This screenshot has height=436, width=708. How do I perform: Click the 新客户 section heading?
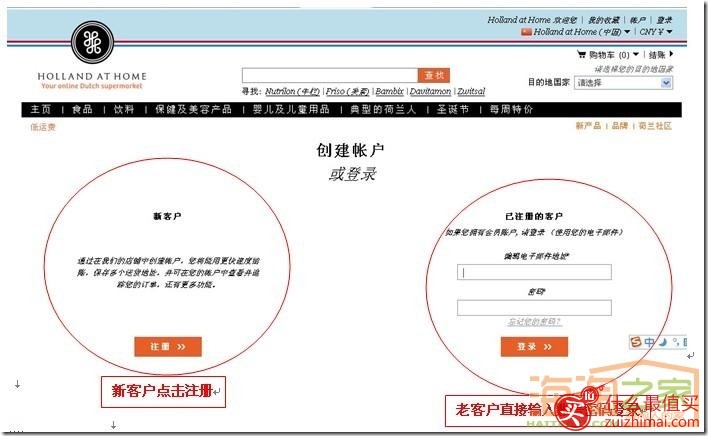[168, 216]
